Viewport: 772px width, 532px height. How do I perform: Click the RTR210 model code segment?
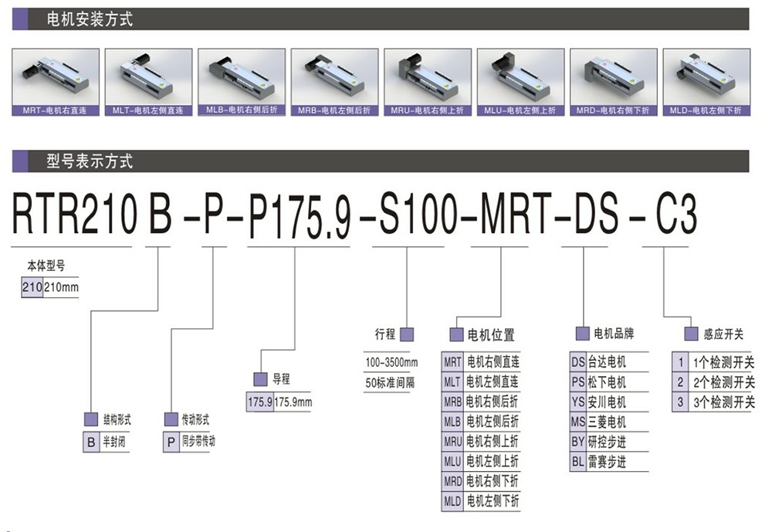(x=74, y=214)
